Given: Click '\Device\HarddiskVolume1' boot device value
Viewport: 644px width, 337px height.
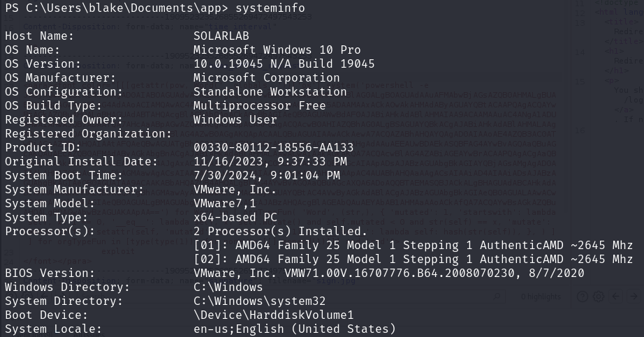Looking at the screenshot, I should [274, 315].
